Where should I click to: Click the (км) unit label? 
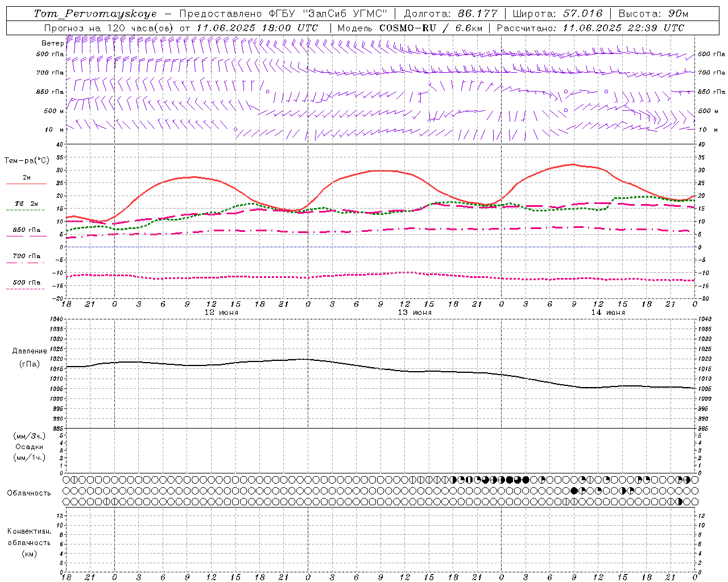point(30,554)
